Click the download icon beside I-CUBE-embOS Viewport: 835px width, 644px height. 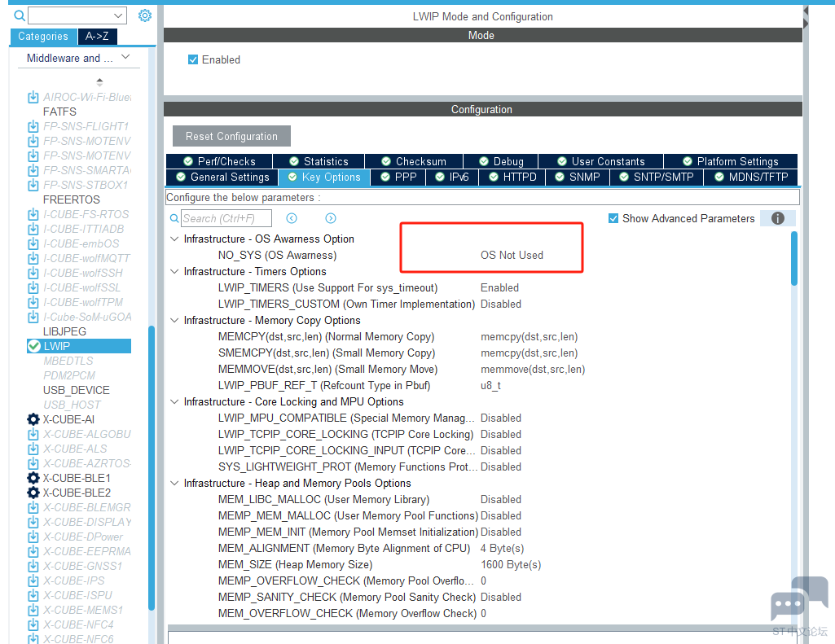(33, 243)
